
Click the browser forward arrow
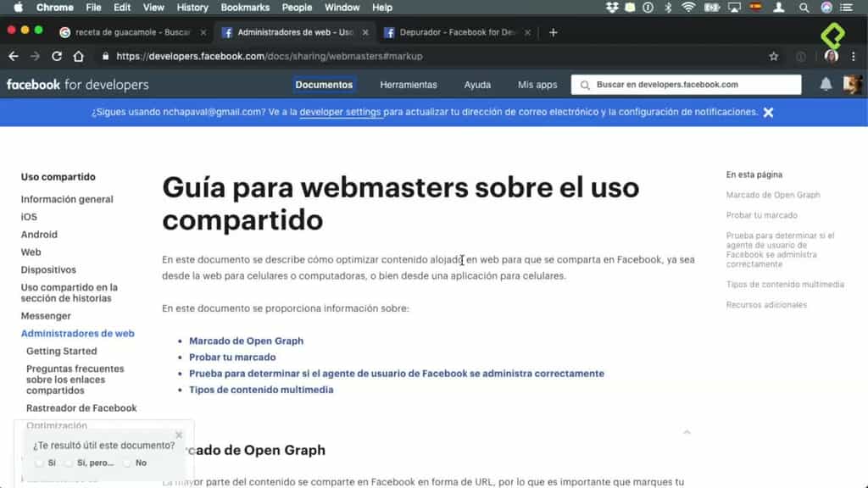(35, 57)
